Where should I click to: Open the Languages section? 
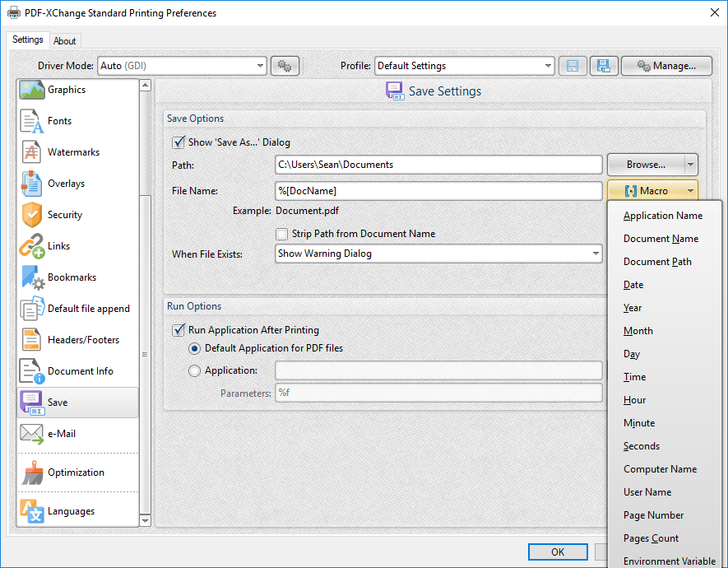pos(77,511)
